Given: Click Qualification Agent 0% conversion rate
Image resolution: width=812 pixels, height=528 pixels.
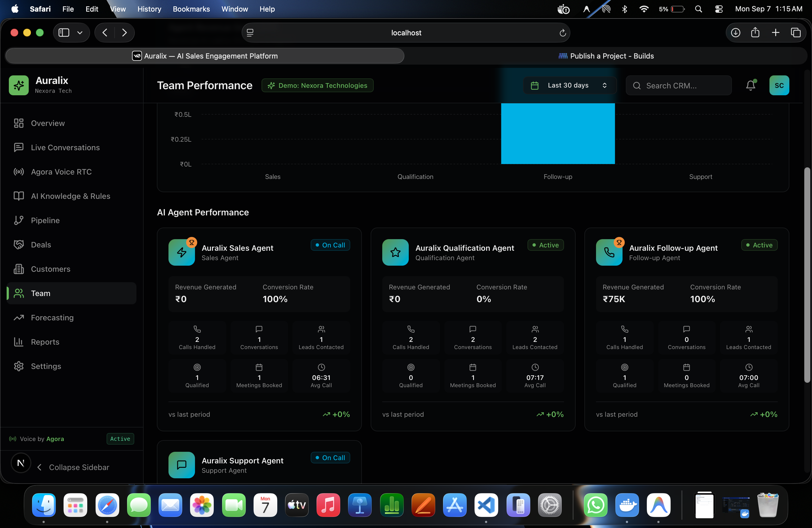Looking at the screenshot, I should pos(484,299).
